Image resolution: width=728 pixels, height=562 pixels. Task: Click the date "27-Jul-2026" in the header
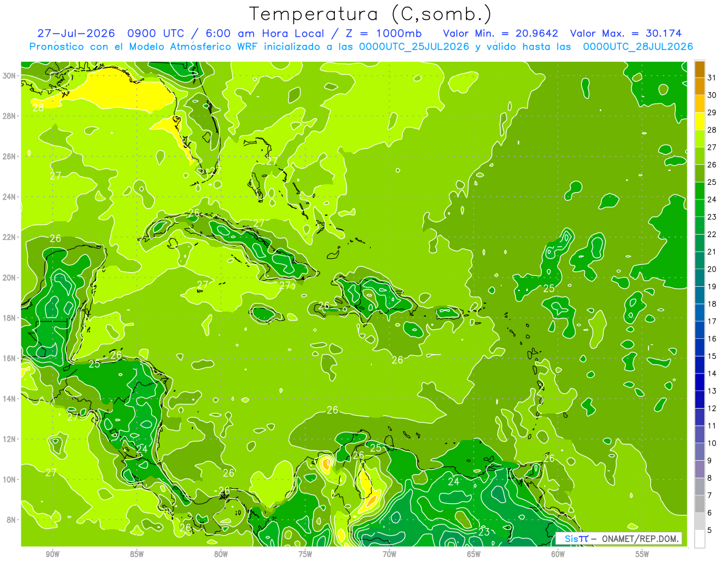[76, 33]
